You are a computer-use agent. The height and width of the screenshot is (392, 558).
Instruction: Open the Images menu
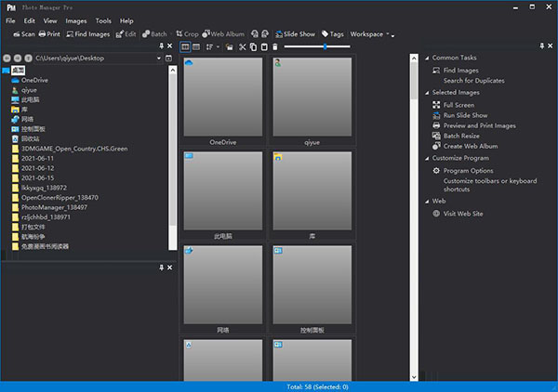[x=76, y=20]
